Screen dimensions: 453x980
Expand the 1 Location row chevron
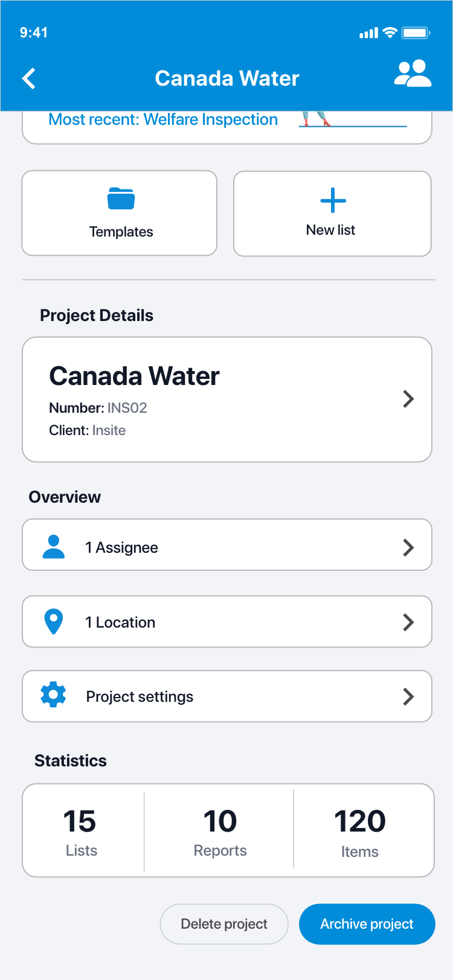coord(408,622)
